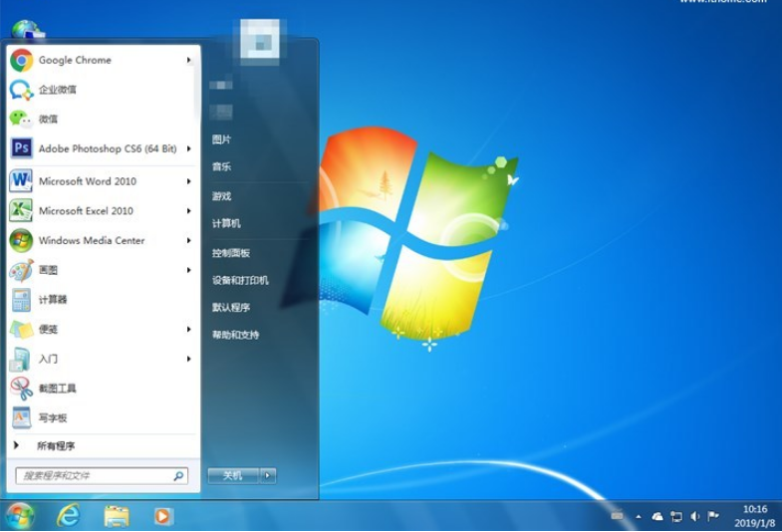This screenshot has height=532, width=782.
Task: Click the Windows Start orb
Action: pyautogui.click(x=20, y=516)
